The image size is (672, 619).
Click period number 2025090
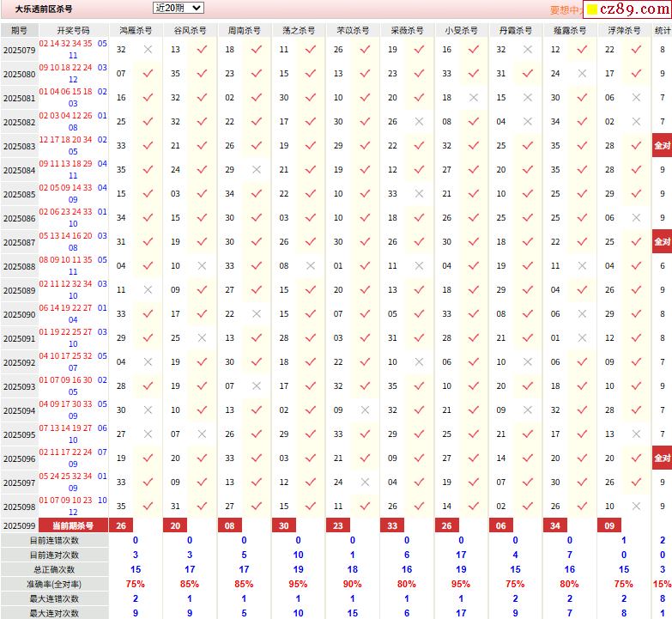[19, 314]
